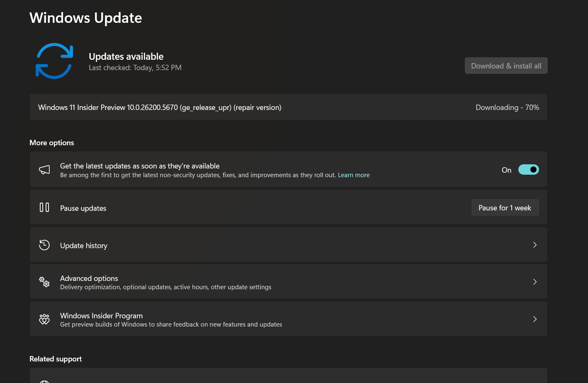Click the clock icon for Update history

pyautogui.click(x=44, y=245)
